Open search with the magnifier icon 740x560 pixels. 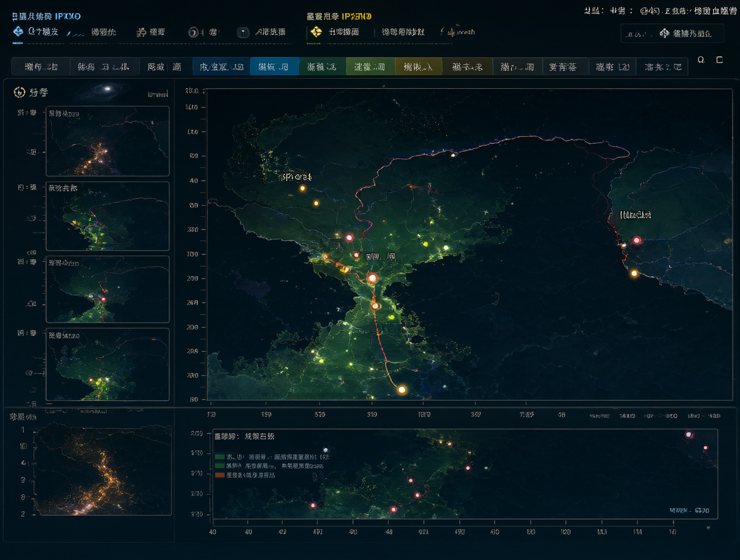701,59
